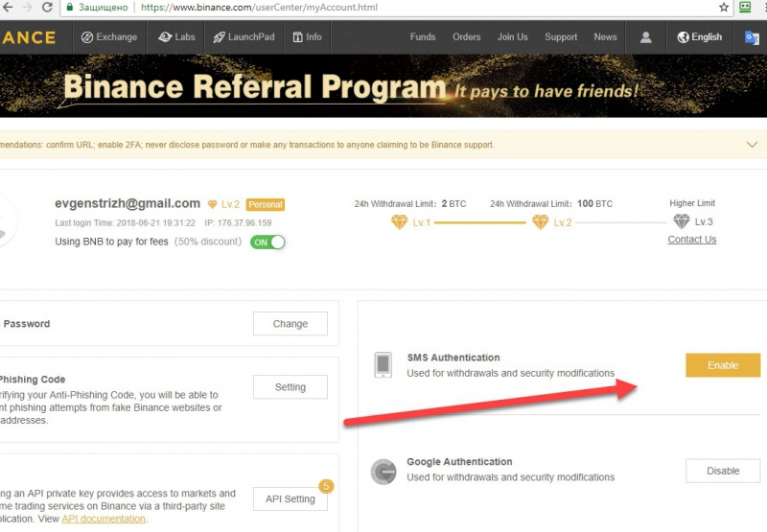Screen dimensions: 767x532
Task: Open the API Setting button
Action: (291, 499)
